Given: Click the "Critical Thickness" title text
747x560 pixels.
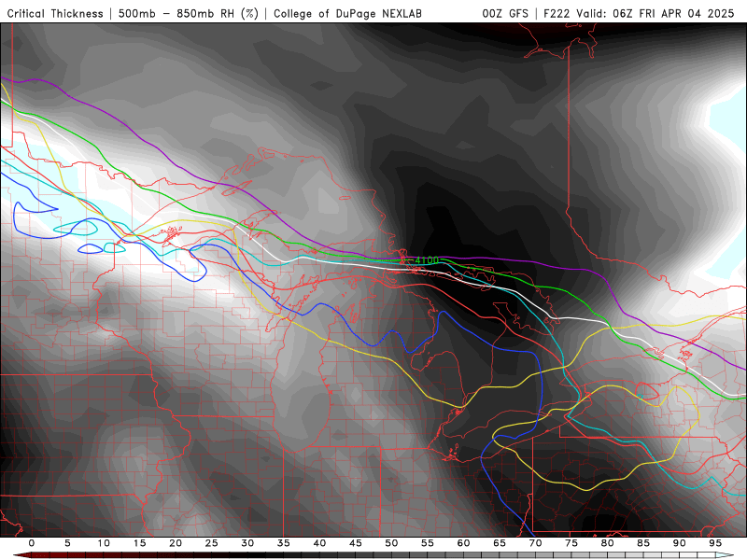Looking at the screenshot, I should point(55,14).
